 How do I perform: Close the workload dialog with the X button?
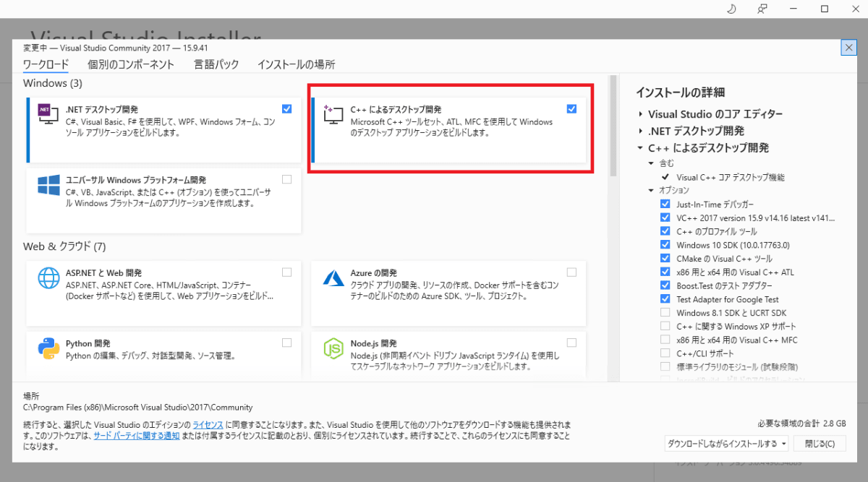click(x=848, y=48)
